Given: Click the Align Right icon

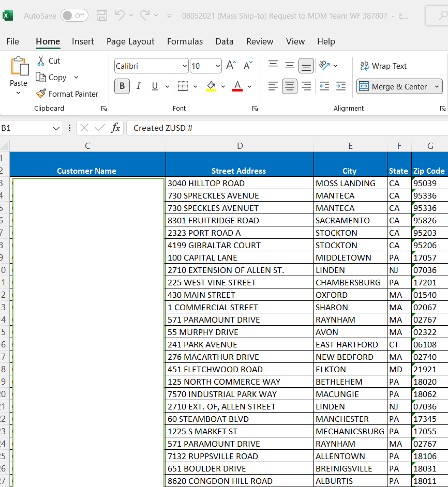Looking at the screenshot, I should click(x=306, y=86).
